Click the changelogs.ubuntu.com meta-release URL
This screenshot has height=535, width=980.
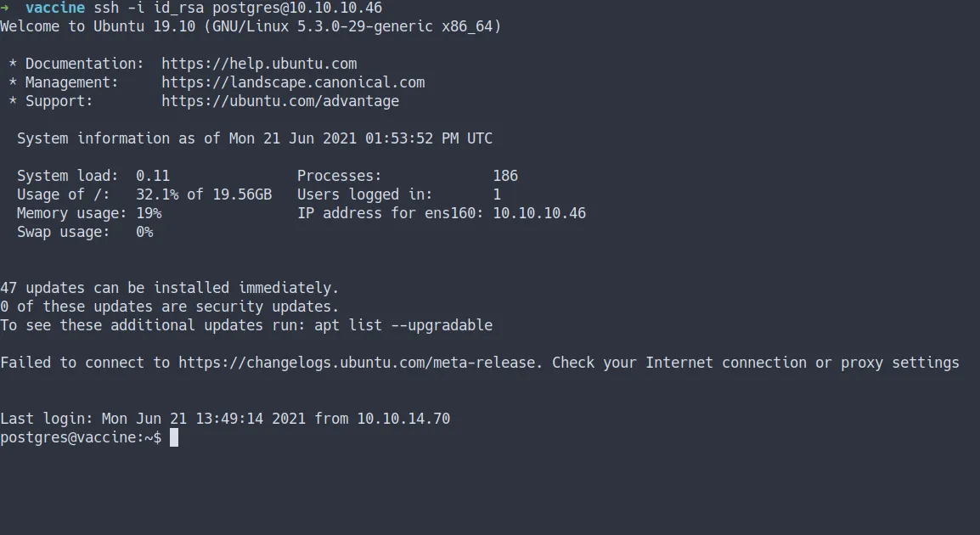(x=357, y=363)
